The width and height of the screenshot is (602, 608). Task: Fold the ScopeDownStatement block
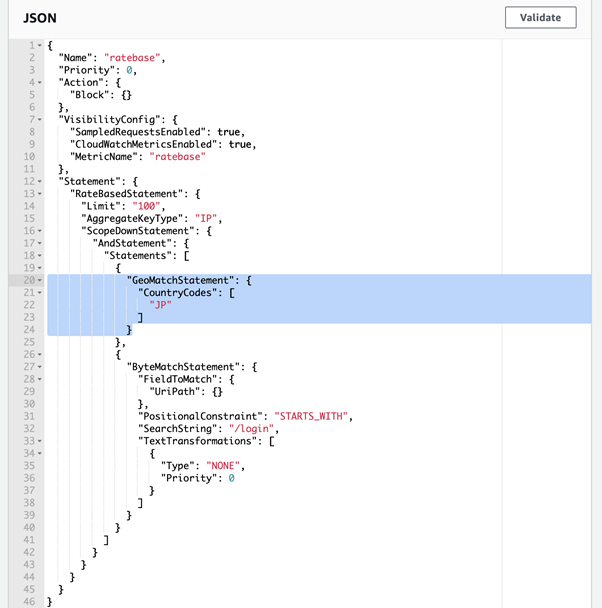click(x=39, y=230)
